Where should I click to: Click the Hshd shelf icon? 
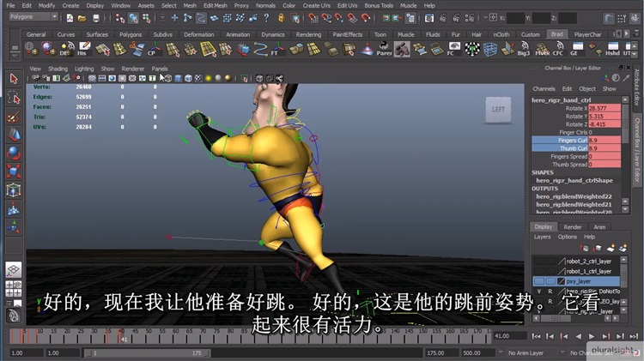(x=612, y=49)
